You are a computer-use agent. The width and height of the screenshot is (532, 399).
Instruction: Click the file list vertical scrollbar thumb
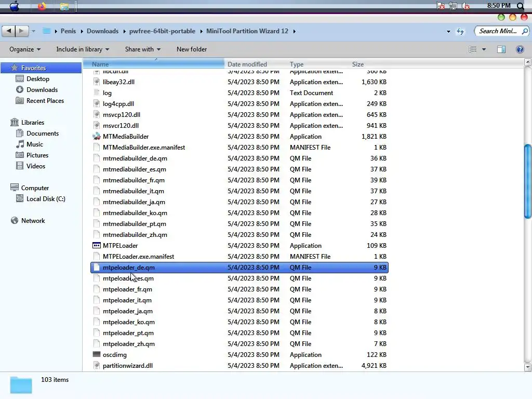click(528, 181)
